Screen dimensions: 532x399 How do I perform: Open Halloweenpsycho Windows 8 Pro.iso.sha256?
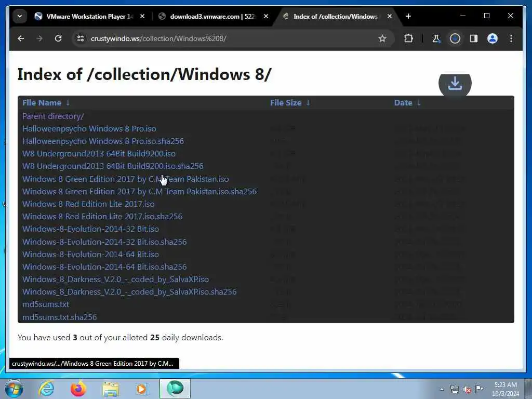pyautogui.click(x=103, y=141)
